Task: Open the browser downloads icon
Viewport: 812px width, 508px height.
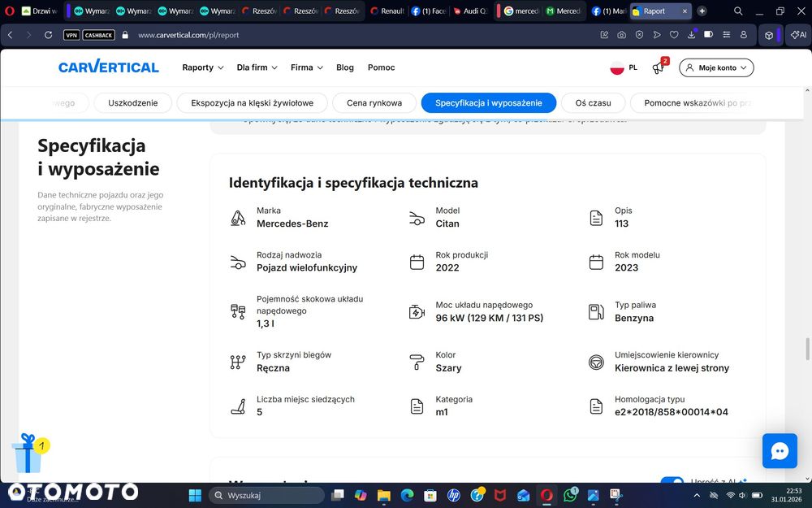Action: tap(691, 35)
